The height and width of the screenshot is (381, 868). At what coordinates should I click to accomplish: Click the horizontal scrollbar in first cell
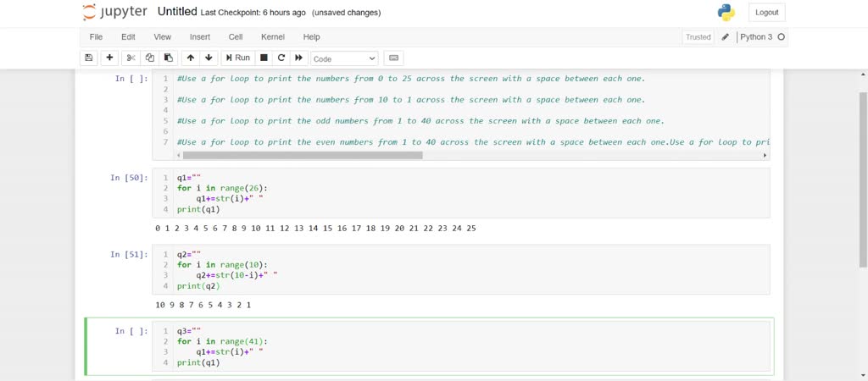[x=303, y=156]
